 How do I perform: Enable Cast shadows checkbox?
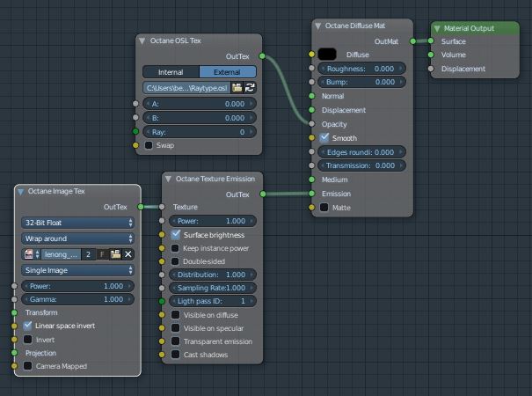[175, 355]
